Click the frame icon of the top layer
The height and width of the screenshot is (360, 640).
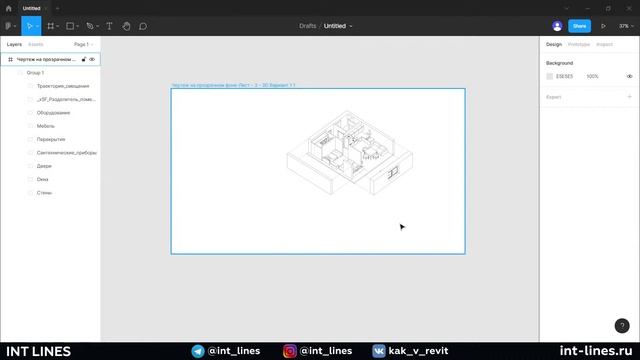point(10,59)
